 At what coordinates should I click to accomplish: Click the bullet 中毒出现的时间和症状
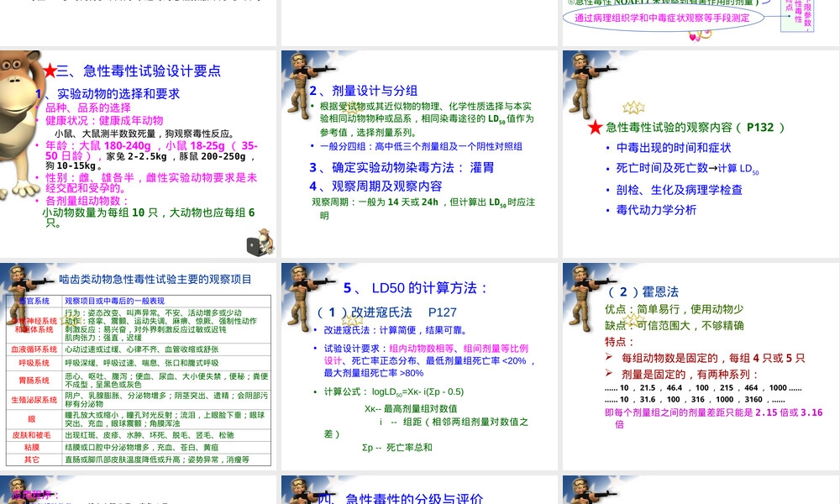coord(674,148)
